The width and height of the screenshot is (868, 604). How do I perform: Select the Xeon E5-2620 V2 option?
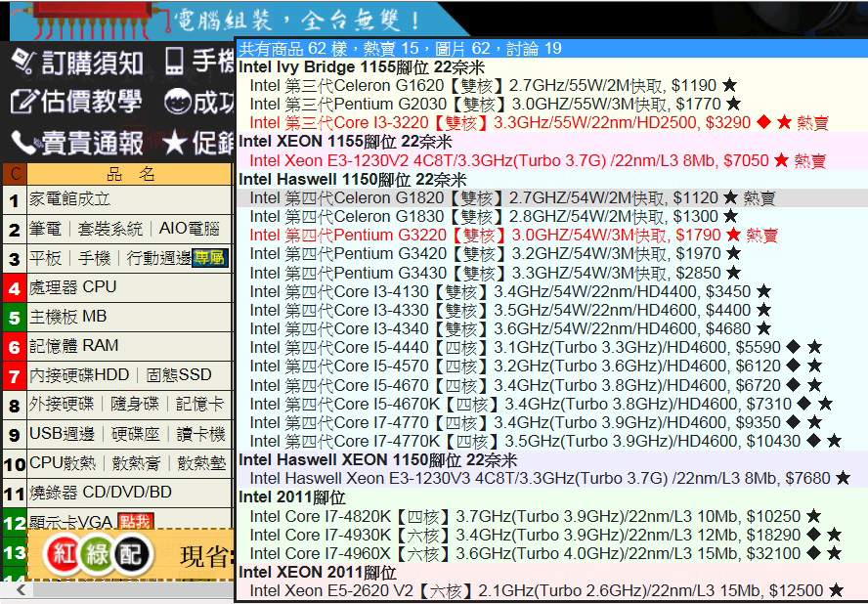[547, 591]
